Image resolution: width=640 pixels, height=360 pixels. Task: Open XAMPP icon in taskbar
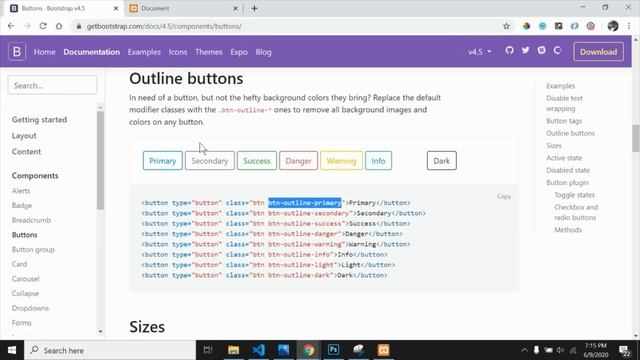point(383,350)
